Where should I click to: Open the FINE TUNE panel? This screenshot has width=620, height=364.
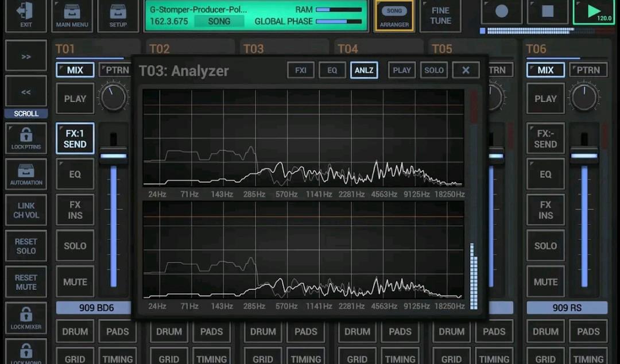coord(440,16)
